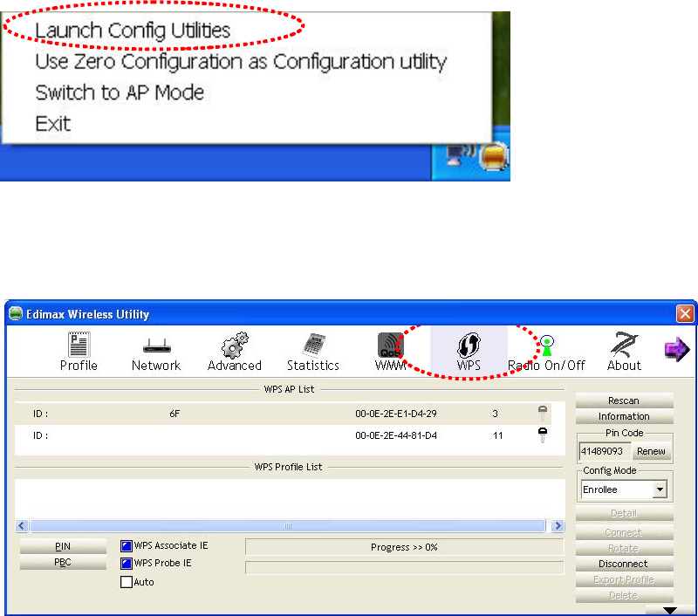Check the Auto checkbox

[x=127, y=582]
